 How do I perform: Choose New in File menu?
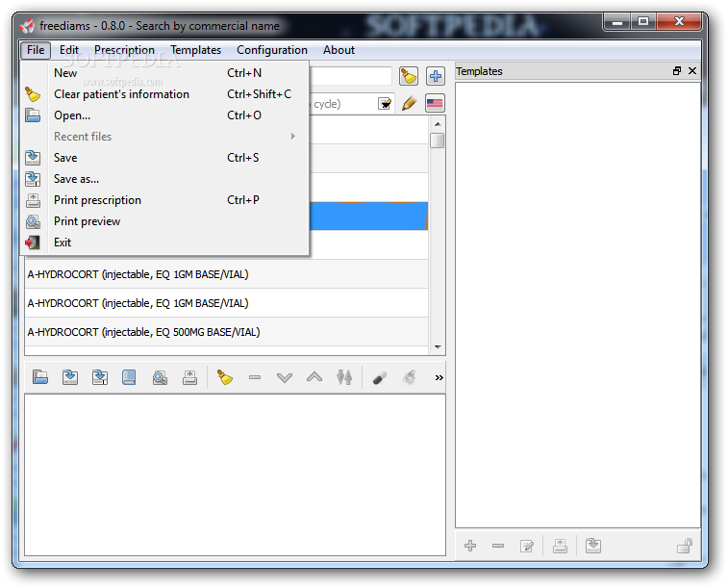(x=164, y=73)
